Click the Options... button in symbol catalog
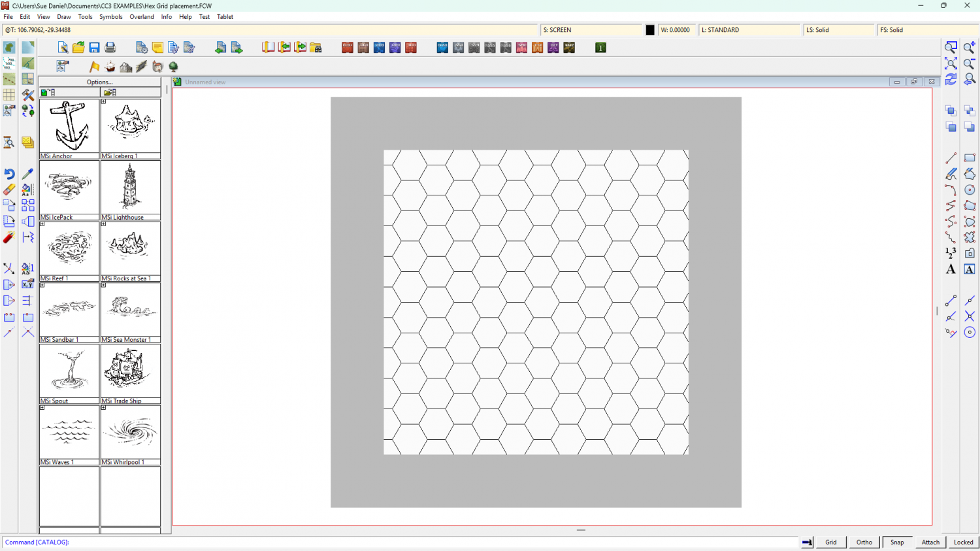The image size is (980, 551). pyautogui.click(x=100, y=82)
